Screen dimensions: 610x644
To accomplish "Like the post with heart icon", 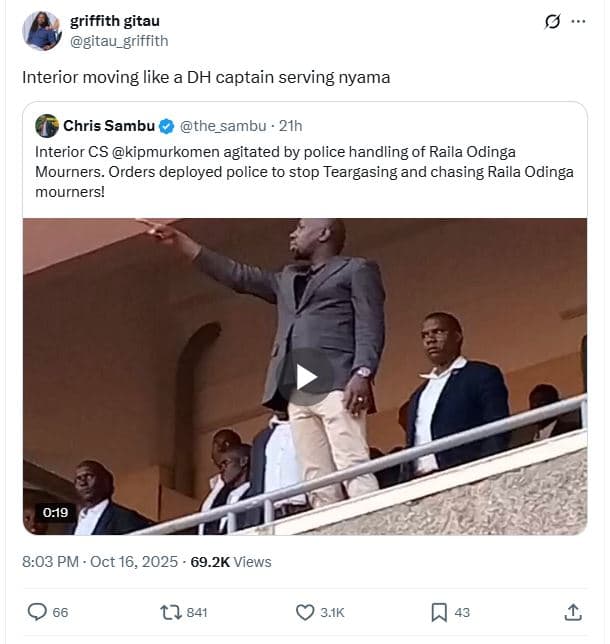I will (x=306, y=611).
